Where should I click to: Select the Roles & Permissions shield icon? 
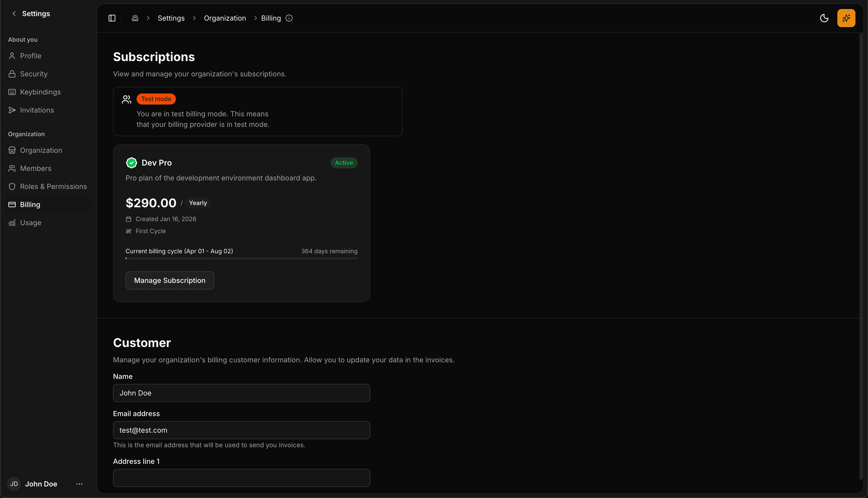[12, 186]
